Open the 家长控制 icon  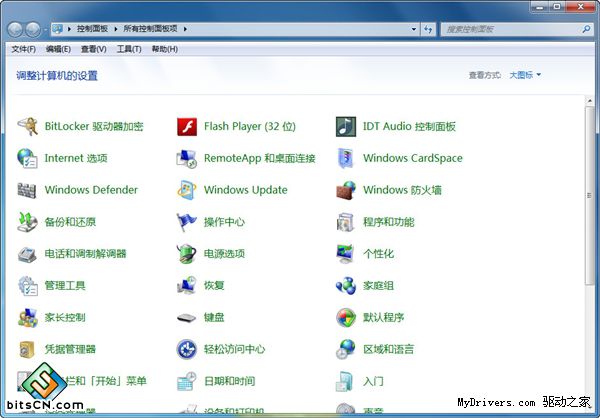[28, 317]
